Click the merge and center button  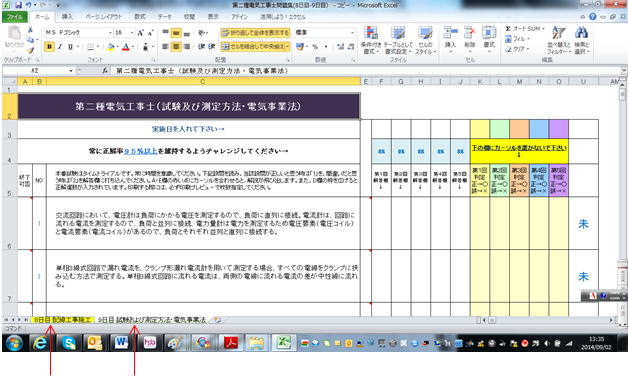coord(255,46)
